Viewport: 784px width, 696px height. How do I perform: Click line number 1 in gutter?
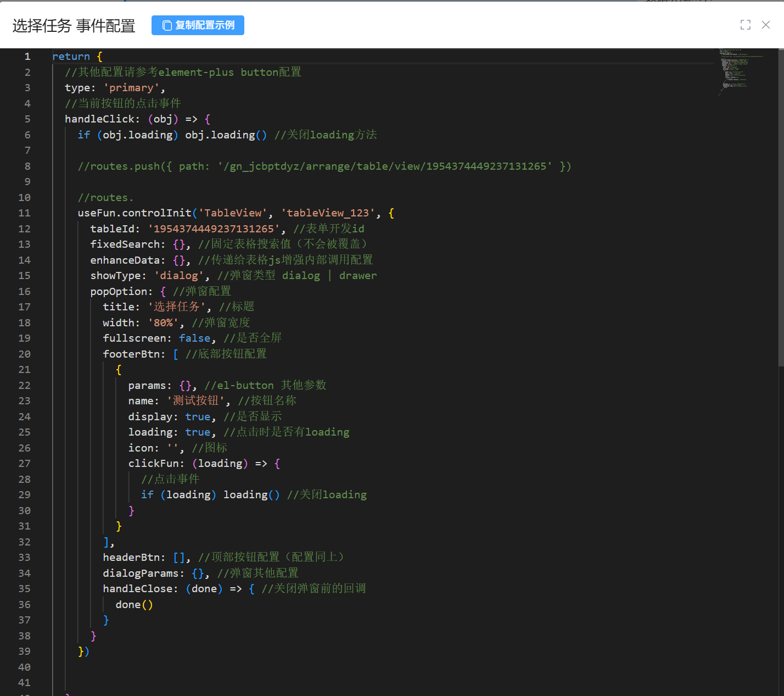tap(27, 57)
